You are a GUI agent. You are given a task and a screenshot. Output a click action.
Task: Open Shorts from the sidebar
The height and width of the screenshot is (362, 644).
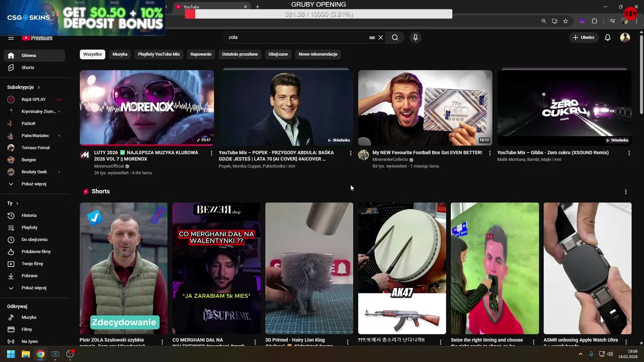coord(34,67)
